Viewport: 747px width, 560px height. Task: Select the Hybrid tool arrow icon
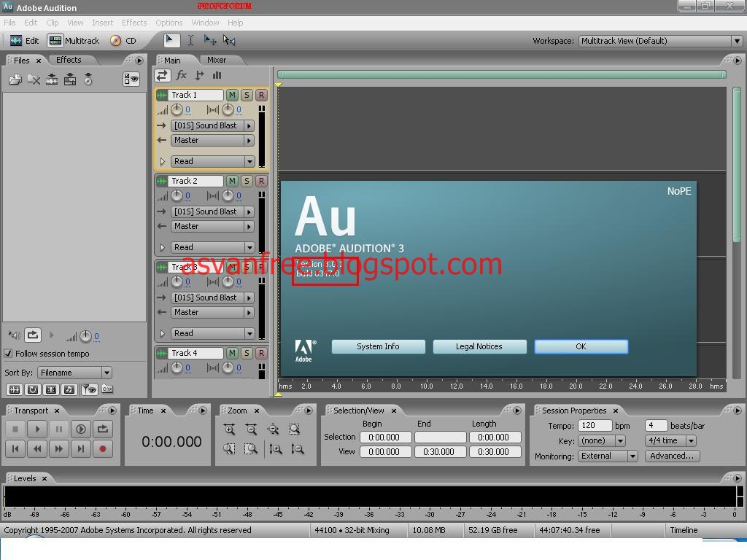click(171, 40)
